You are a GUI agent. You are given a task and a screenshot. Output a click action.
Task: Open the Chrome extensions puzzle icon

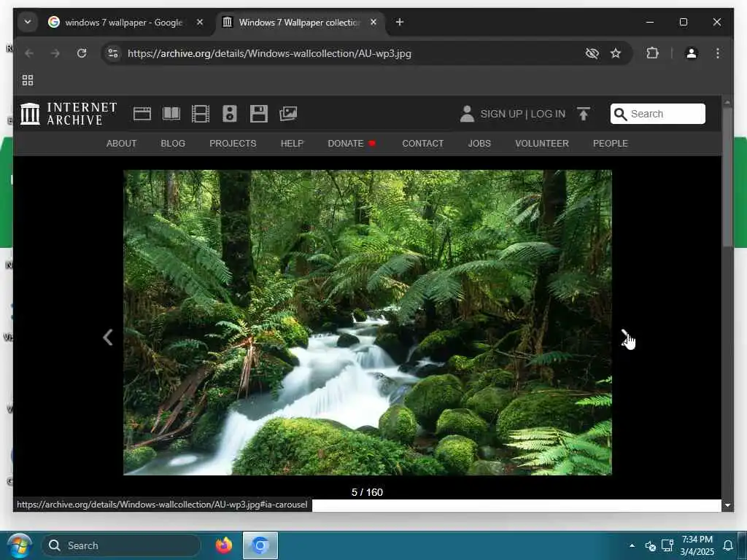click(652, 52)
